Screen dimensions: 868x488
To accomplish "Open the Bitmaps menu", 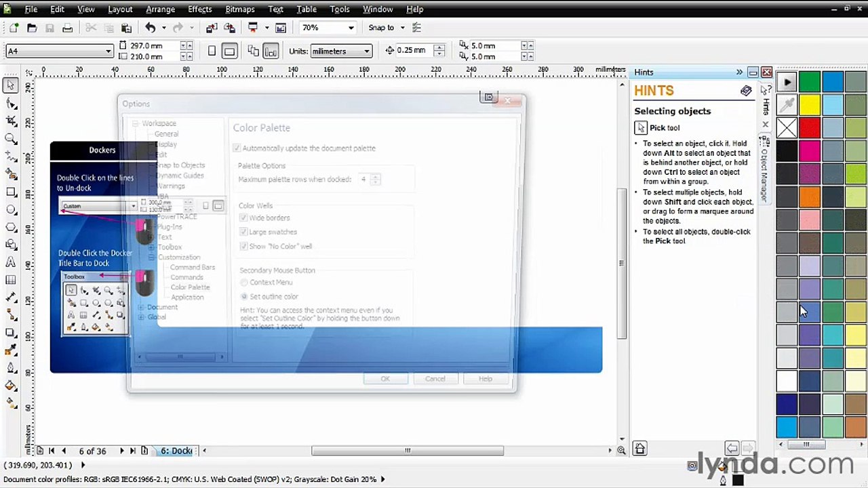I will point(240,9).
